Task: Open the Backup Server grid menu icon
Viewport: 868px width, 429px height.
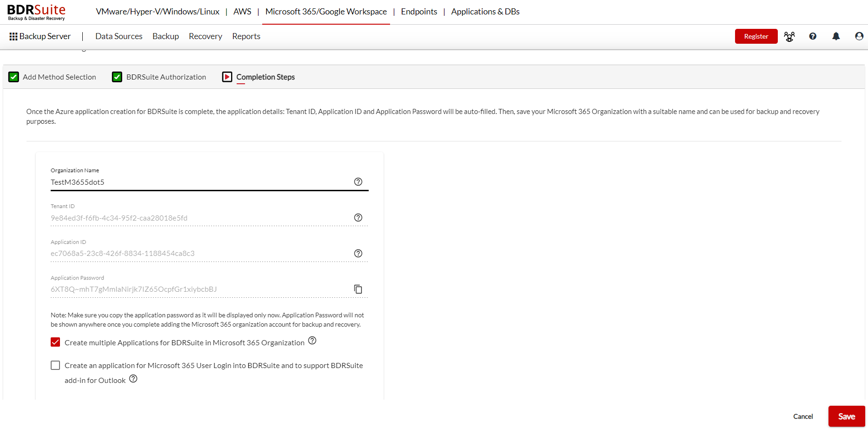Action: pos(13,36)
